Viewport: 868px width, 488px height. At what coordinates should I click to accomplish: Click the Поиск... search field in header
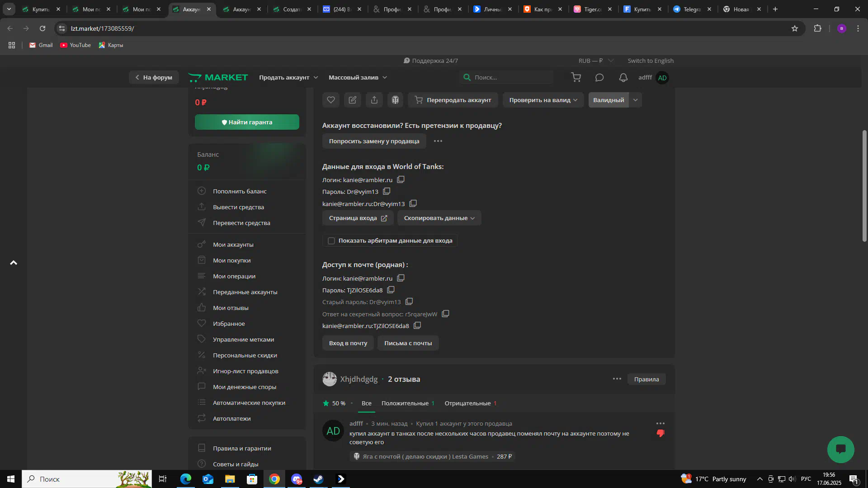pyautogui.click(x=506, y=77)
